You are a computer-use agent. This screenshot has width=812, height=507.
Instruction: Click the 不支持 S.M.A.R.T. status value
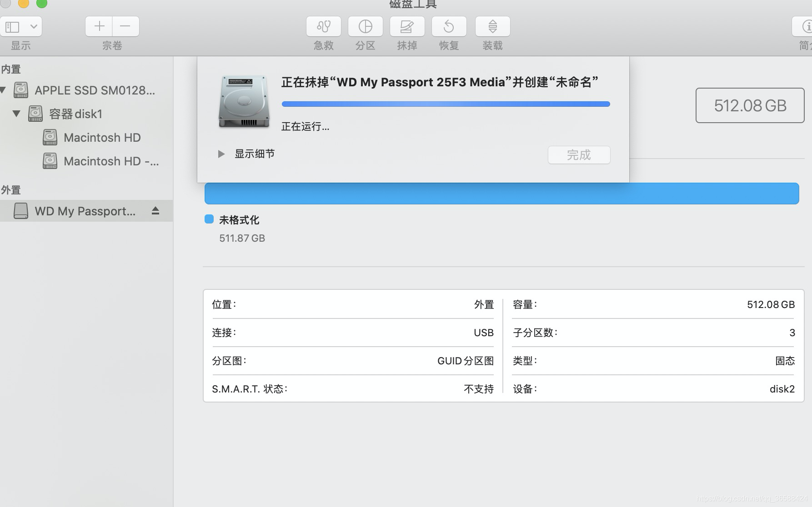point(479,389)
